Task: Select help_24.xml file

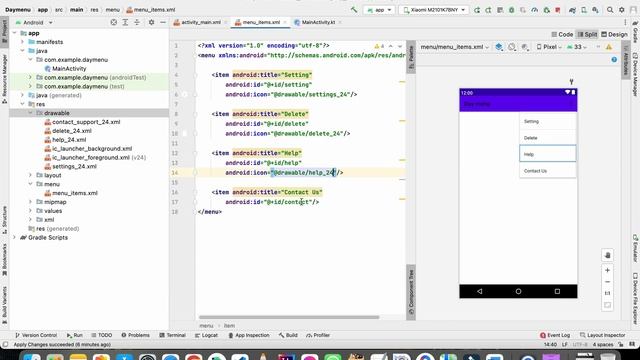Action: coord(65,140)
